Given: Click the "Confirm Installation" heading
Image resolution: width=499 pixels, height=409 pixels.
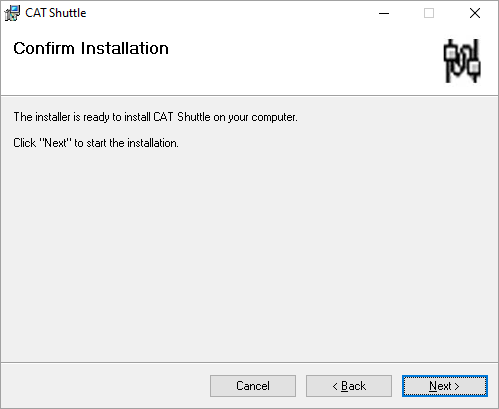Looking at the screenshot, I should pyautogui.click(x=91, y=48).
